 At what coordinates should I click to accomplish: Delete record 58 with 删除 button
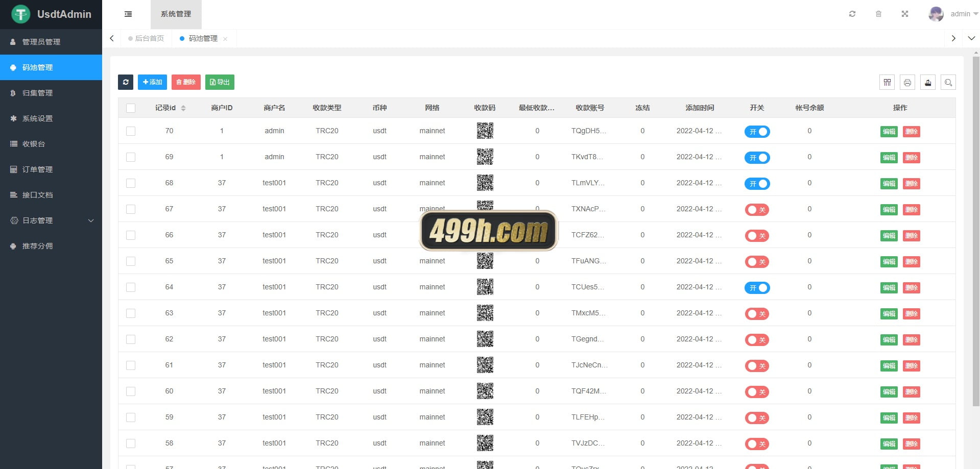click(x=912, y=444)
